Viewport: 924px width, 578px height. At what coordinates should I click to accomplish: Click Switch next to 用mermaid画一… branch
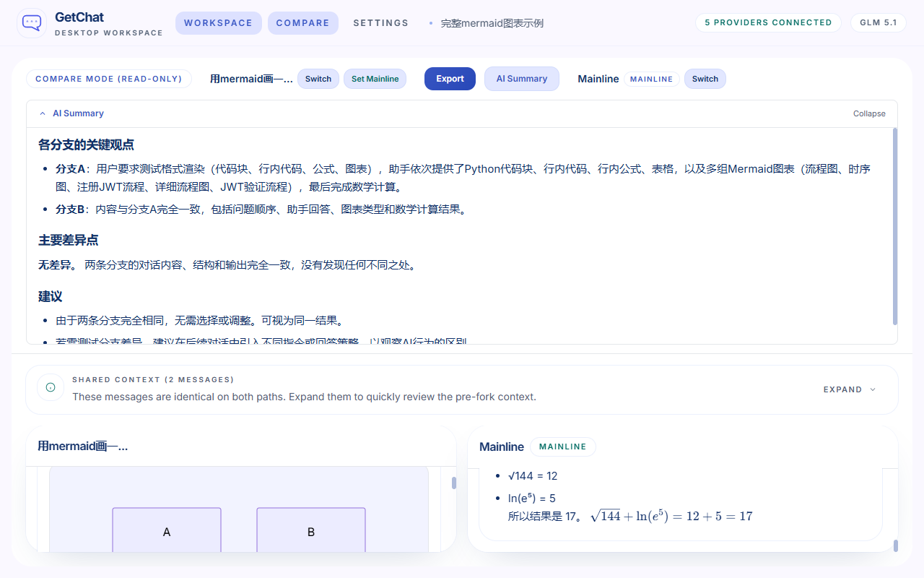[318, 79]
